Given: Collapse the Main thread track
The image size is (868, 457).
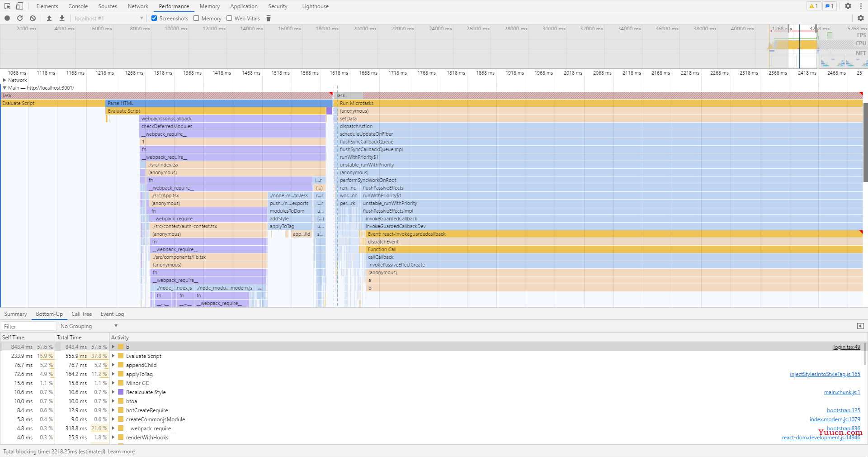Looking at the screenshot, I should pyautogui.click(x=5, y=88).
